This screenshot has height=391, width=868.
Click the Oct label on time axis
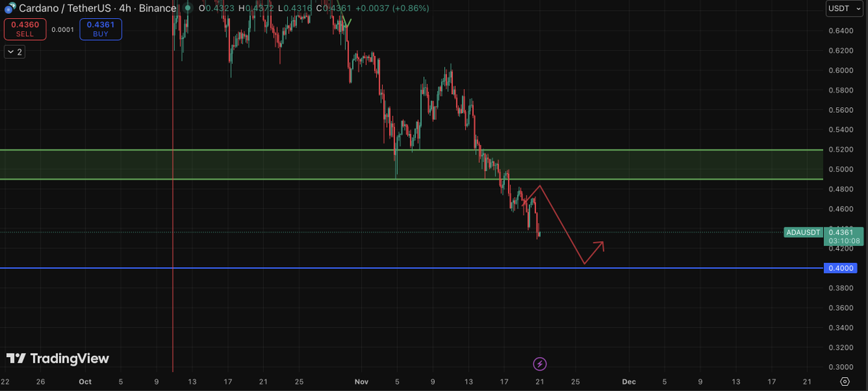click(85, 382)
